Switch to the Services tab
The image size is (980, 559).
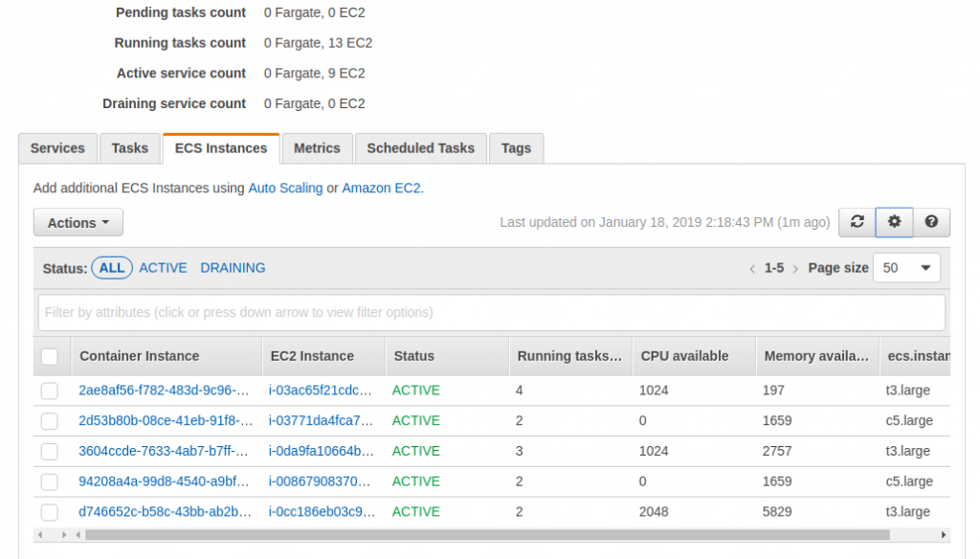click(x=57, y=148)
